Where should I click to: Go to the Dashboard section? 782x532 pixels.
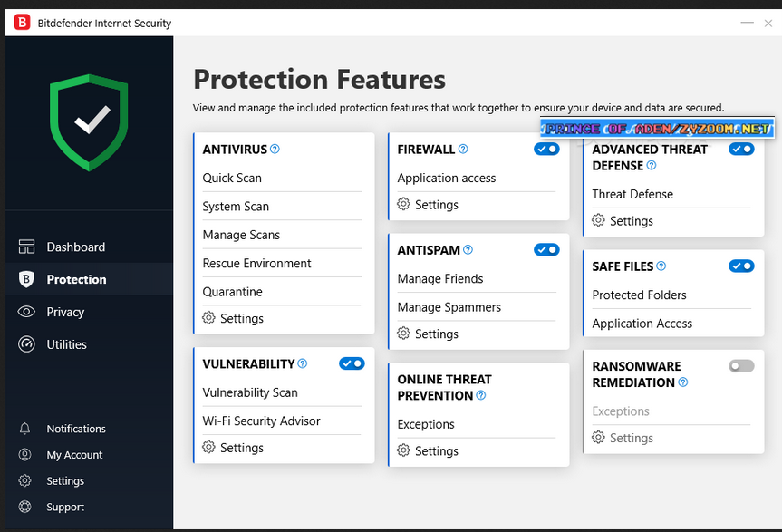(x=89, y=247)
